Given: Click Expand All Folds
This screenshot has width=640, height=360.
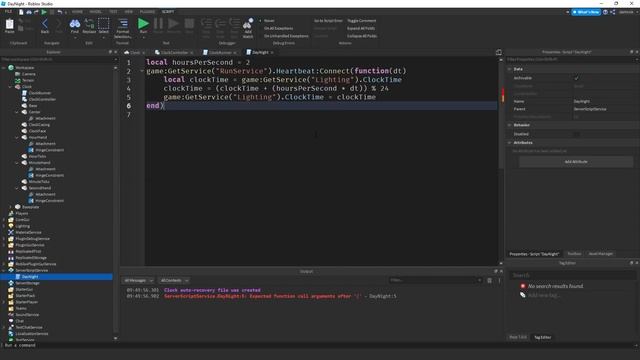Looking at the screenshot, I should click(x=361, y=29).
